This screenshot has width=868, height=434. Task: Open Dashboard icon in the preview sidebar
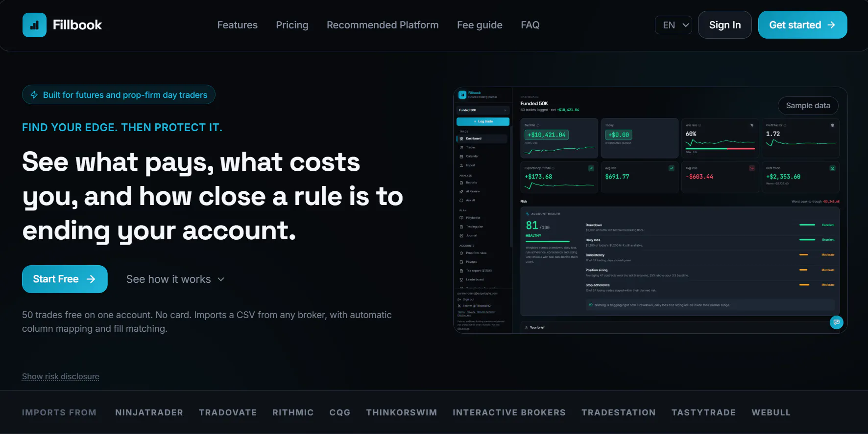click(x=461, y=138)
